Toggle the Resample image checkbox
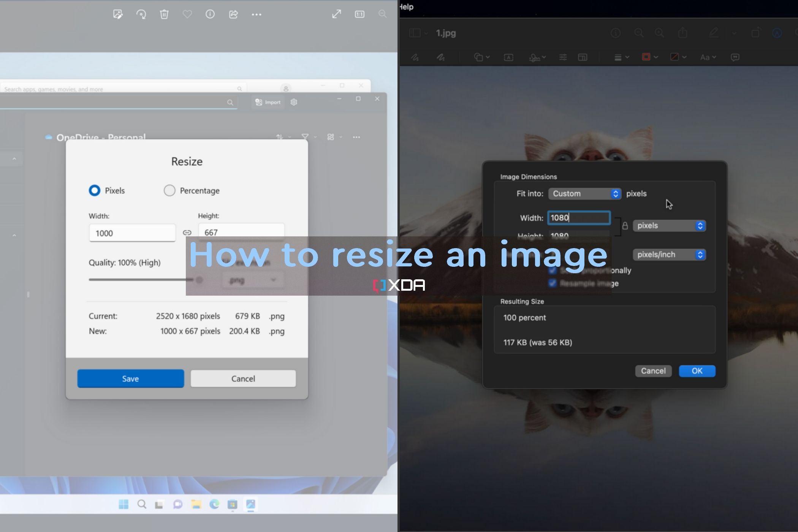 (553, 283)
